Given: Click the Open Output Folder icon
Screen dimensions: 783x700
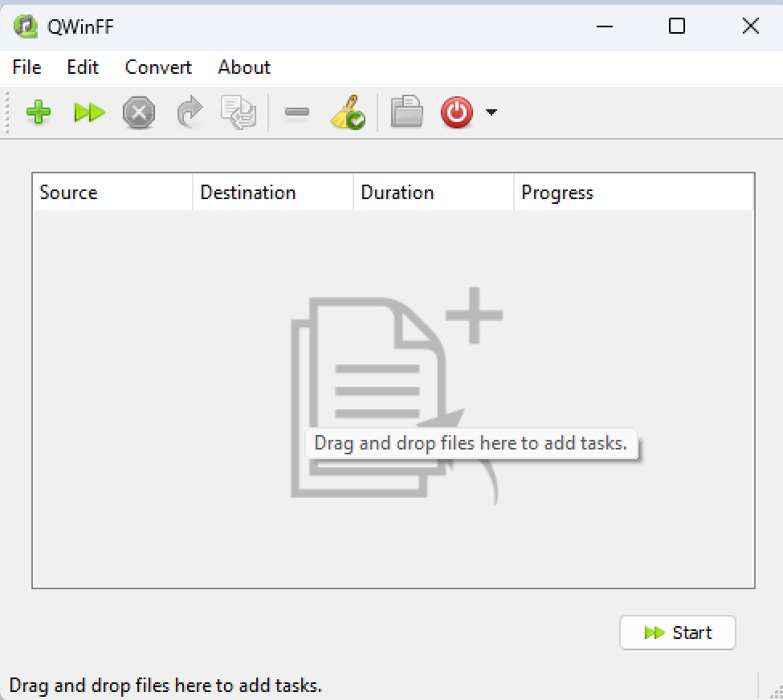Looking at the screenshot, I should [406, 112].
